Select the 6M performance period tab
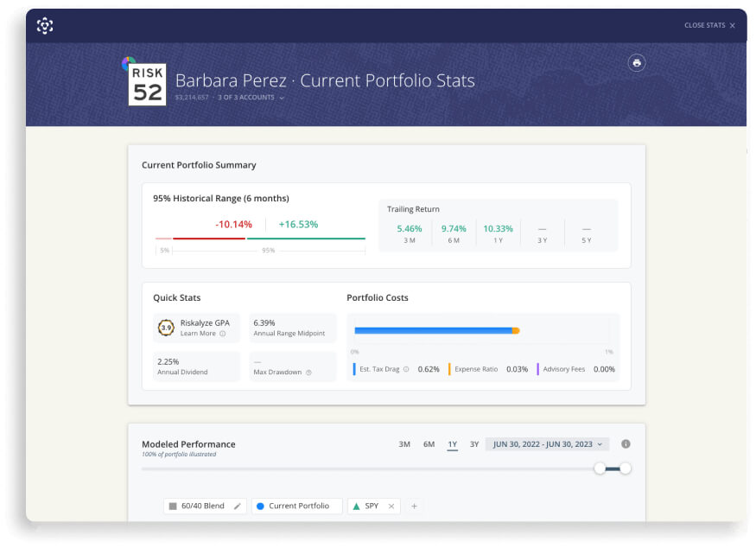Screen dimensions: 756x548 click(429, 444)
